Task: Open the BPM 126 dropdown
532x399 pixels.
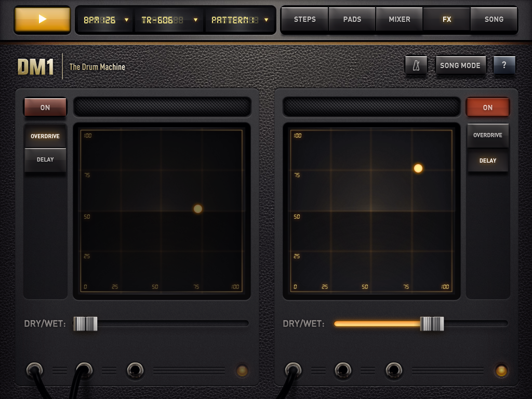Action: [105, 20]
